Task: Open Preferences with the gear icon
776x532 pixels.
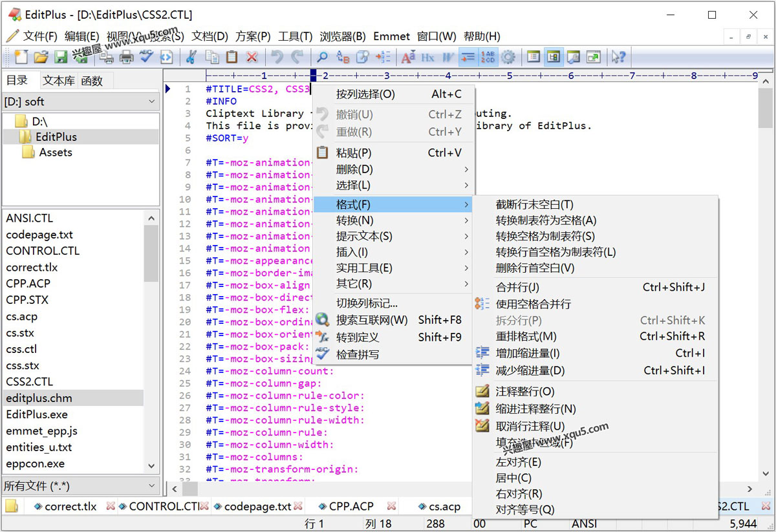Action: click(508, 57)
